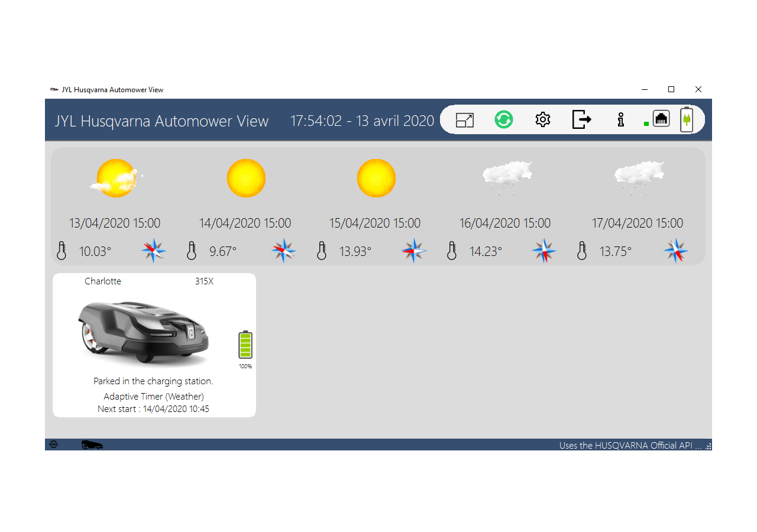
Task: Click the wind compass for 14/04/2020
Action: pos(284,251)
